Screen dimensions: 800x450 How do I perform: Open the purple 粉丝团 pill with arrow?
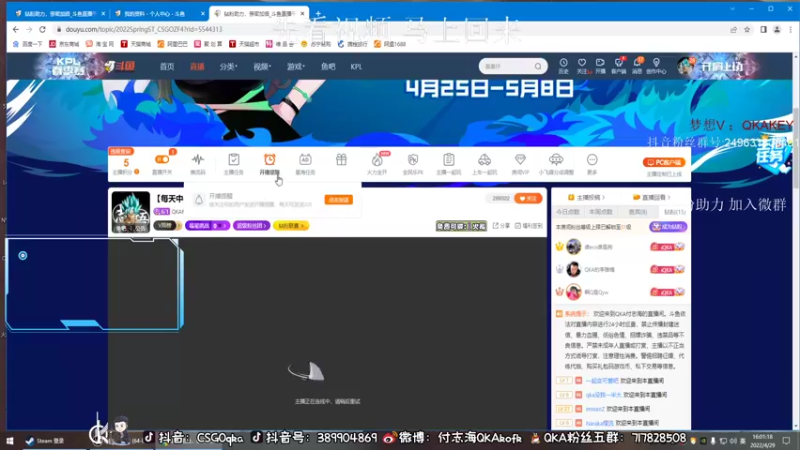pyautogui.click(x=252, y=226)
